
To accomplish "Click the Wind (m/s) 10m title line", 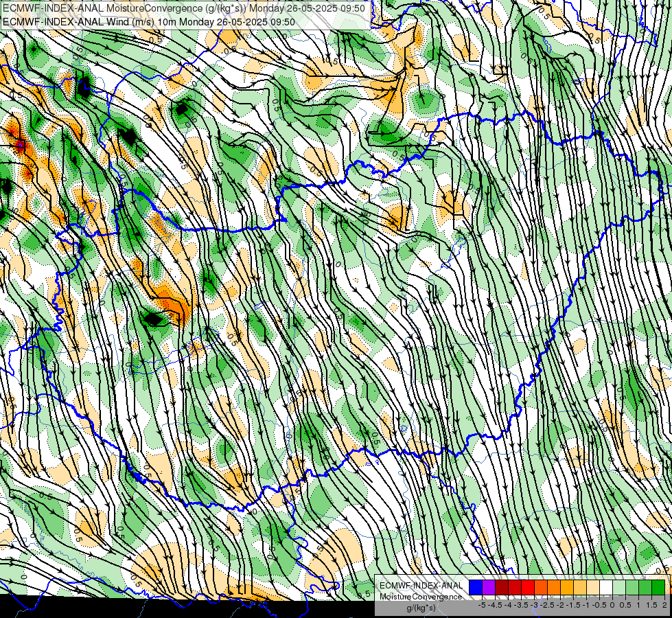I will [149, 21].
